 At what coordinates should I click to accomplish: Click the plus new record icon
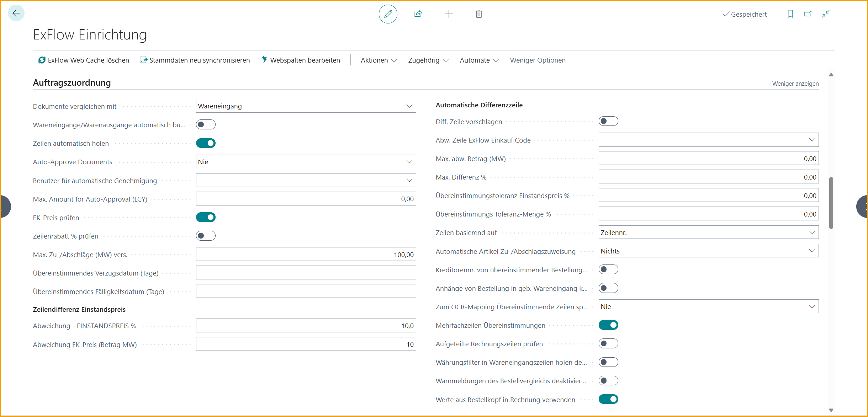tap(449, 14)
